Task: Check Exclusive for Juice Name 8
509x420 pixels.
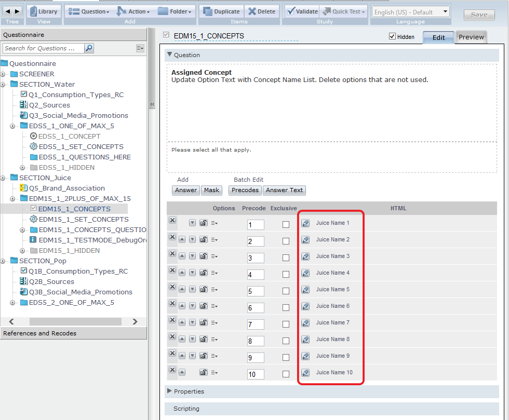Action: point(286,341)
